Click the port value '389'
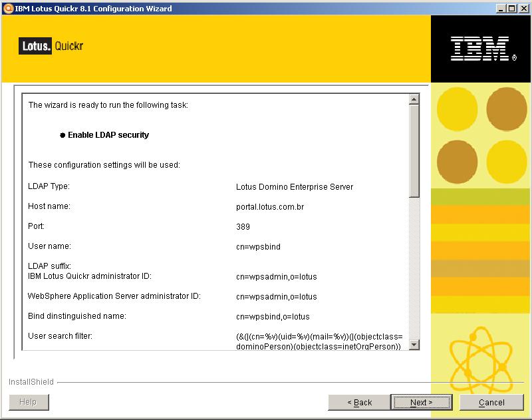Viewport: 532px width, 420px height. [x=243, y=227]
